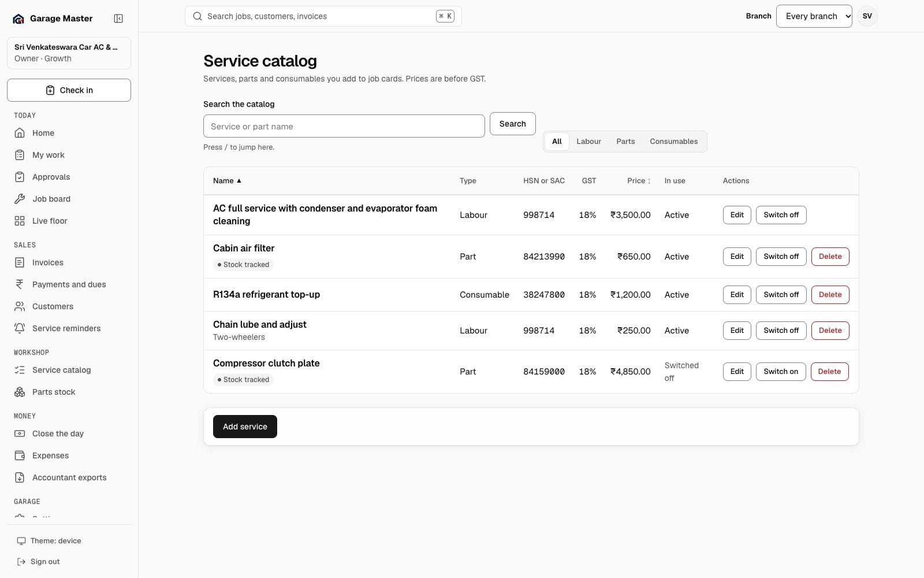Click the Garage Master logo icon
The width and height of the screenshot is (924, 578).
coord(18,18)
